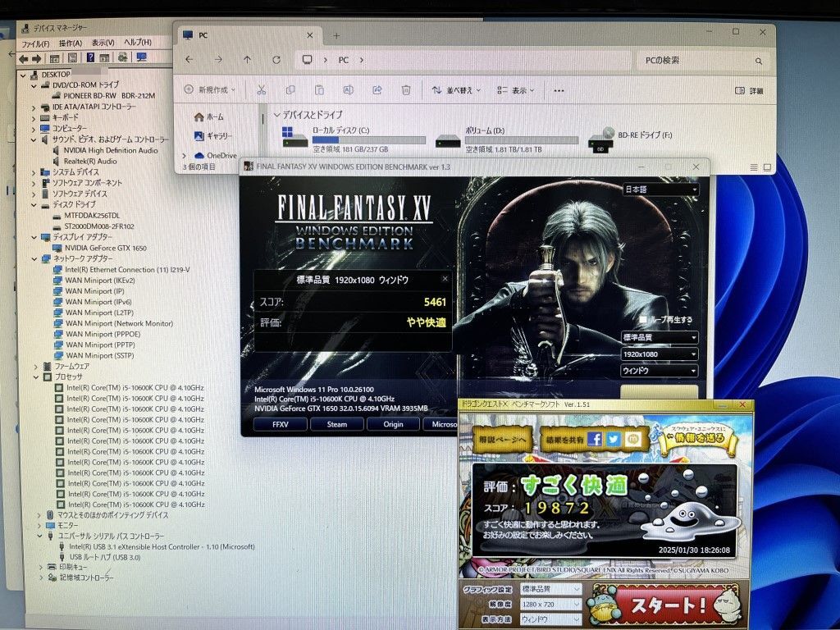Screen dimensions: 840x630
Task: Click the Origin button in benchmark
Action: (393, 424)
